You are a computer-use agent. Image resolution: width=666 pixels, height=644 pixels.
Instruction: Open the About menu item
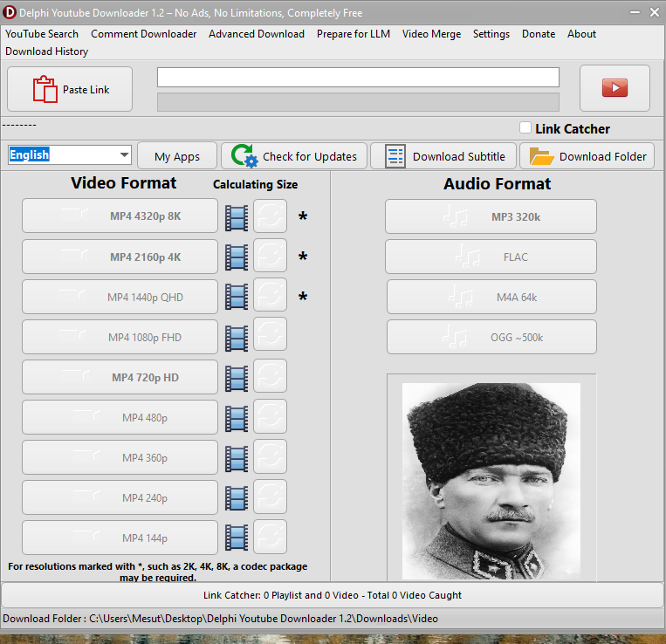pos(581,34)
